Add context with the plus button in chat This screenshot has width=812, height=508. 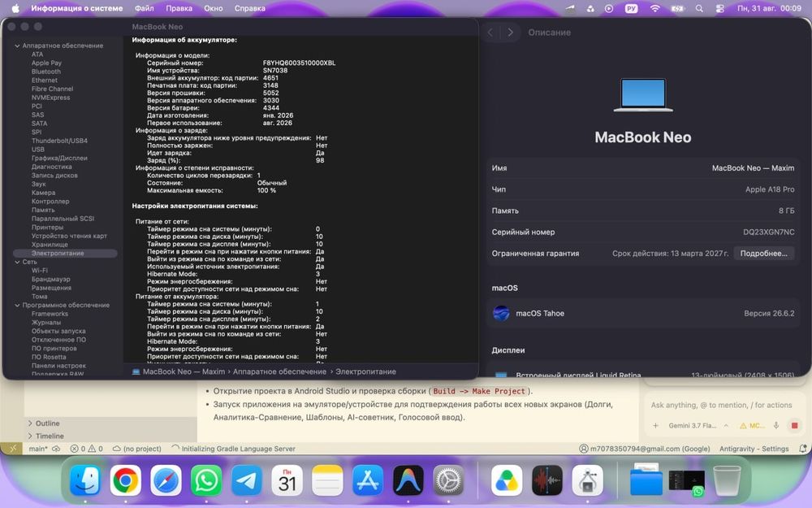click(x=655, y=426)
